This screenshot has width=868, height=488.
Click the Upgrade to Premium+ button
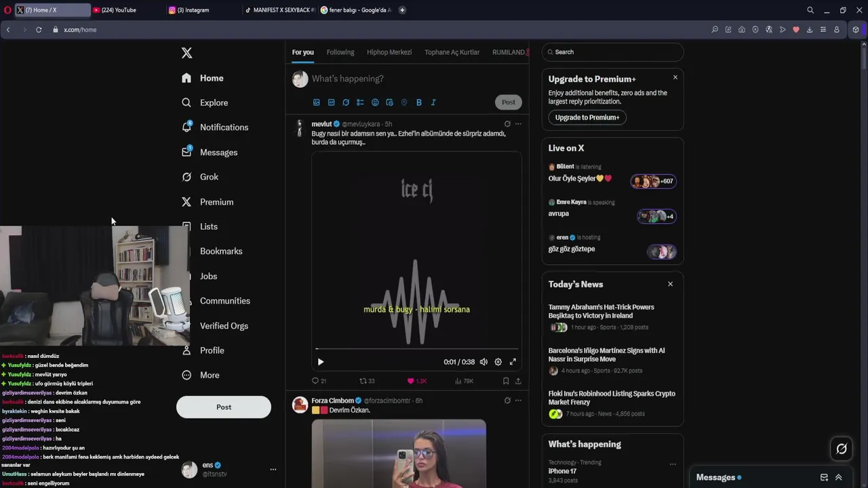(x=587, y=117)
